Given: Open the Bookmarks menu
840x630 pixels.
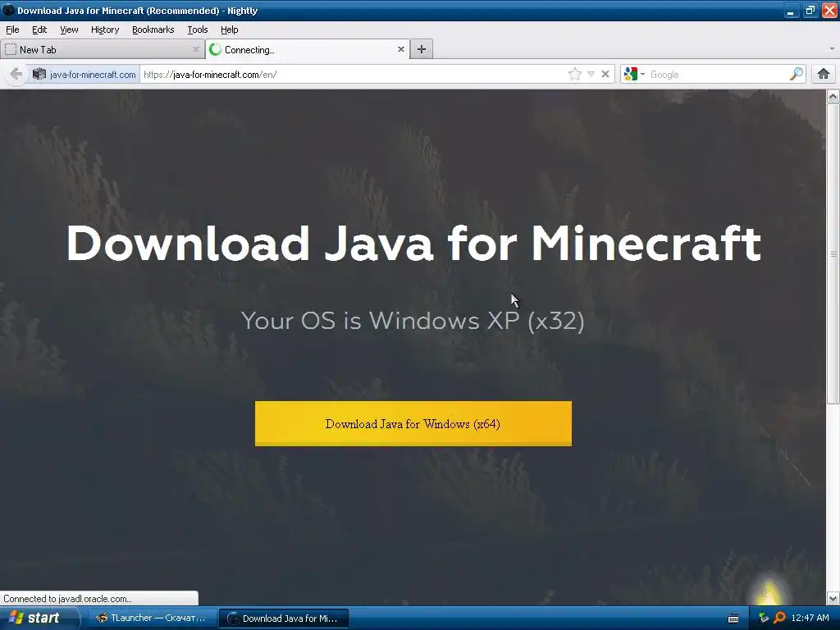Looking at the screenshot, I should 153,30.
